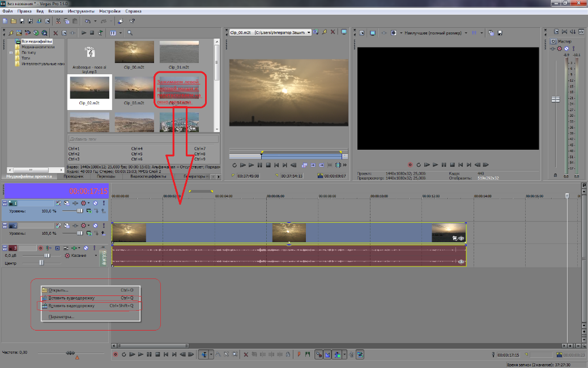Image resolution: width=588 pixels, height=368 pixels.
Task: Click the magnifier search icon in the Project Media toolbar
Action: pos(130,33)
